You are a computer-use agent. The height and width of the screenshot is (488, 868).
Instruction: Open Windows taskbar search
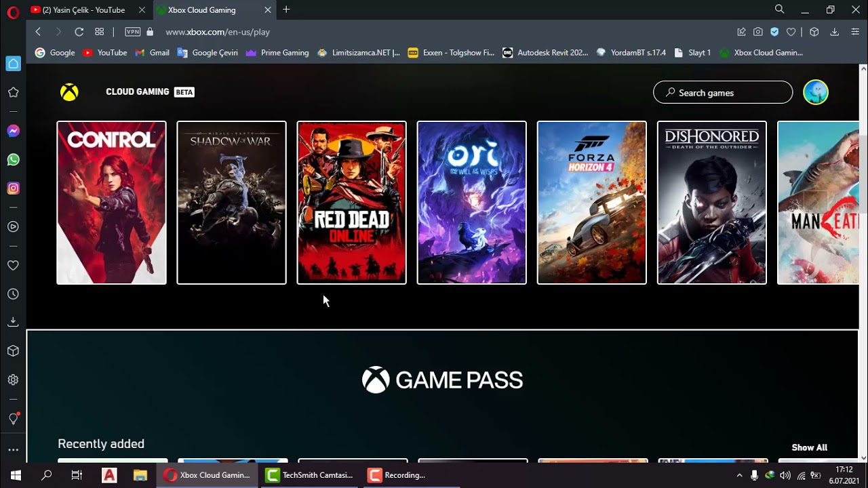point(46,475)
